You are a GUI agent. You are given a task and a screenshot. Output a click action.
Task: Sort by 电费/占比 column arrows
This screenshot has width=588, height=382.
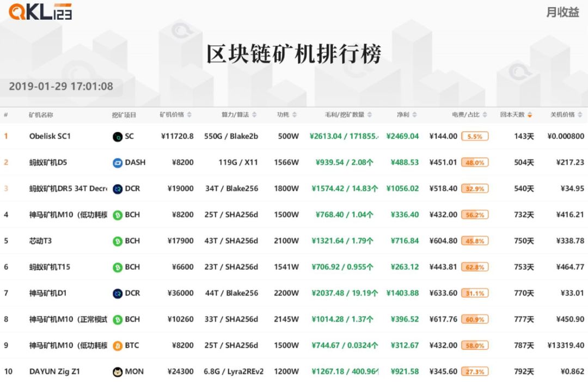[485, 115]
